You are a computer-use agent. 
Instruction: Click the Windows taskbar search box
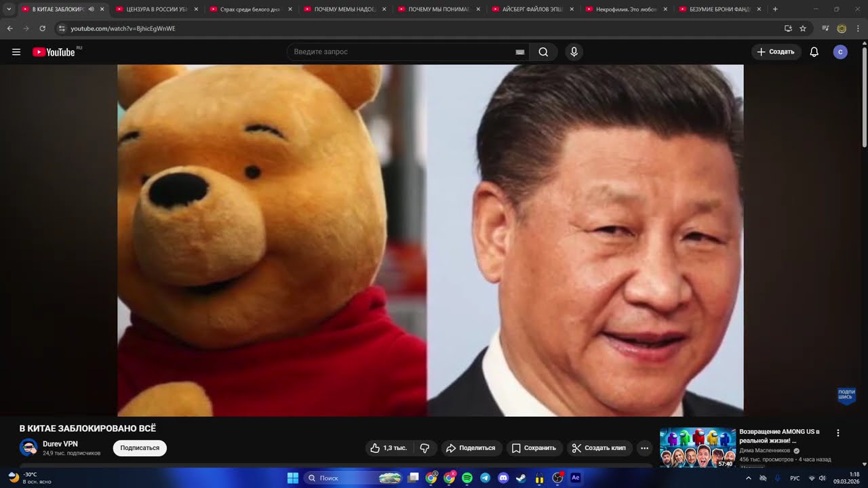tap(353, 478)
